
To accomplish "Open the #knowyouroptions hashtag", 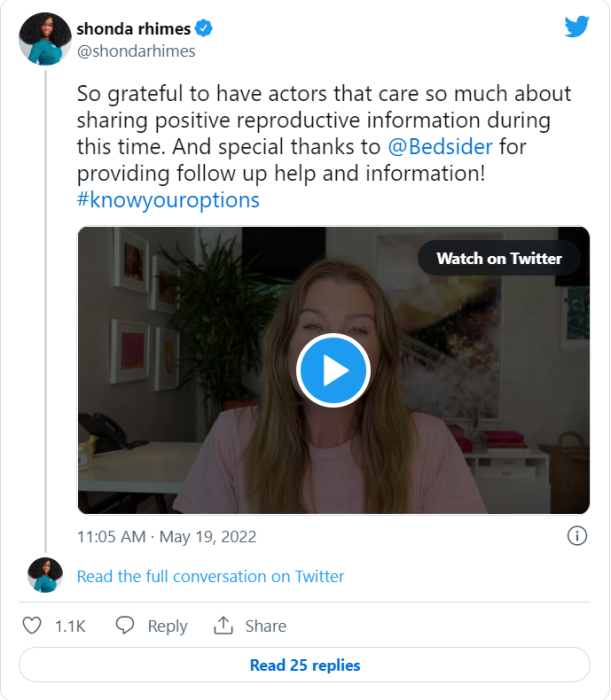I will coord(168,200).
